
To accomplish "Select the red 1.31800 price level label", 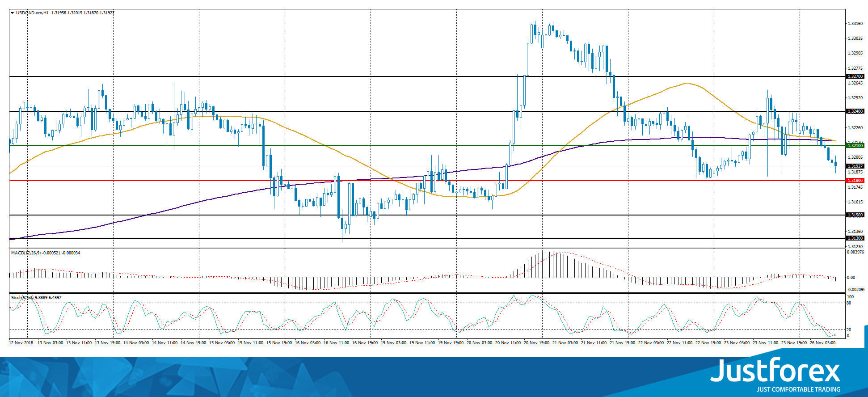I will tap(855, 181).
